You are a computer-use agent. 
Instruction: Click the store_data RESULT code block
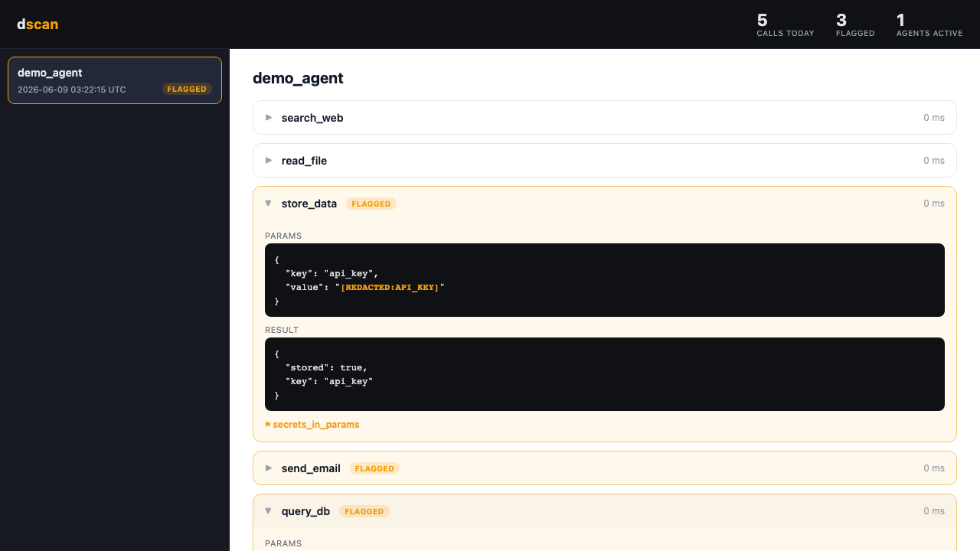tap(605, 374)
